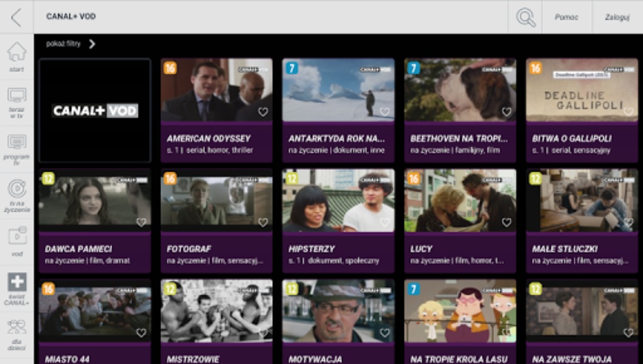Image resolution: width=643 pixels, height=364 pixels.
Task: Open the Hipsterzy thumbnail
Action: tap(338, 200)
